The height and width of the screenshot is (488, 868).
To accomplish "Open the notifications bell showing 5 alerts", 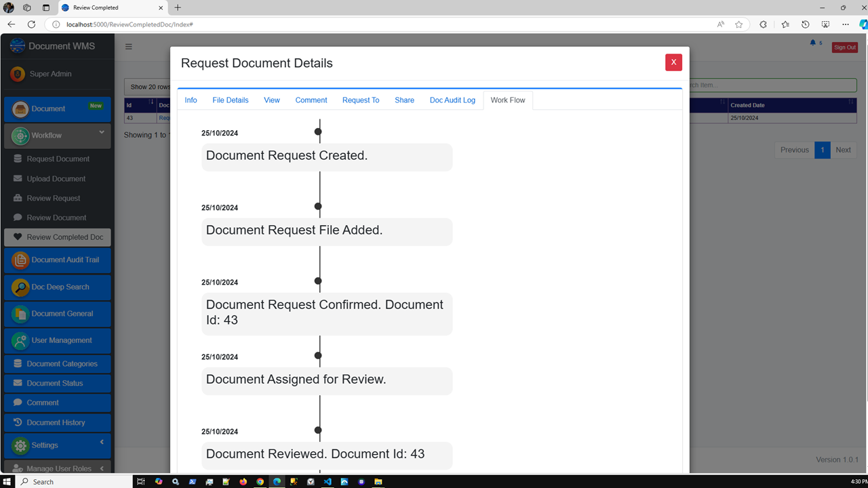I will click(x=813, y=41).
